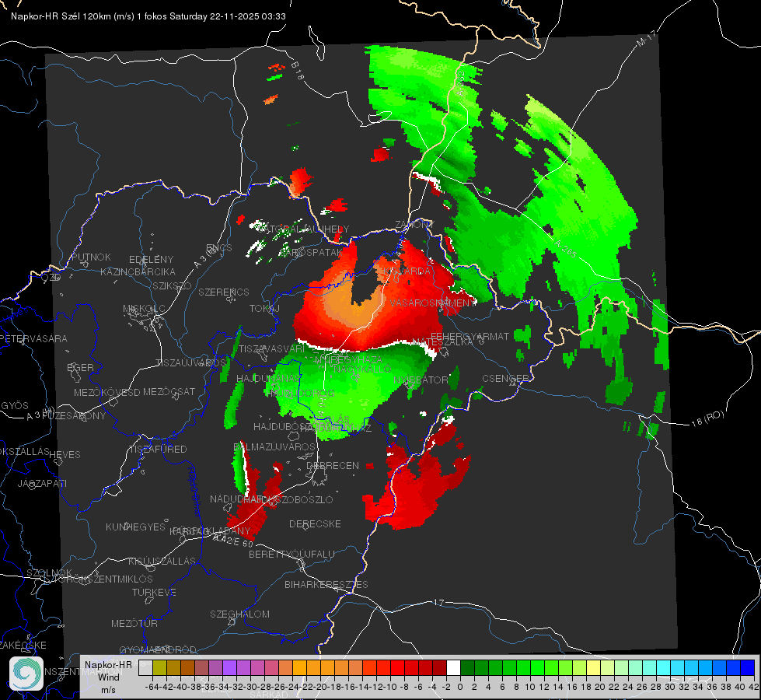Screen dimensions: 761x700
Task: Select the TISZAÚJVÁROS label
Action: pyautogui.click(x=190, y=363)
